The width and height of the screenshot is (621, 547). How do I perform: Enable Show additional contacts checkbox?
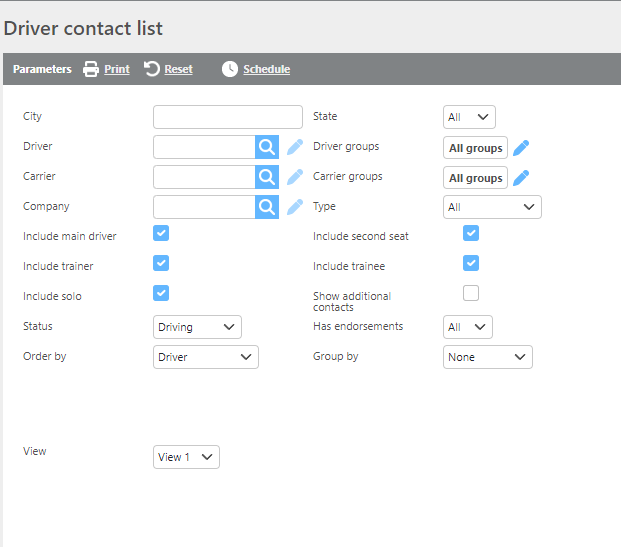pyautogui.click(x=471, y=293)
